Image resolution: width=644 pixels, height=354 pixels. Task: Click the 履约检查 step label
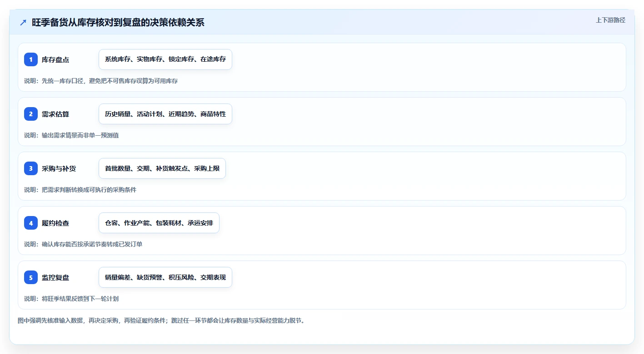coord(55,223)
